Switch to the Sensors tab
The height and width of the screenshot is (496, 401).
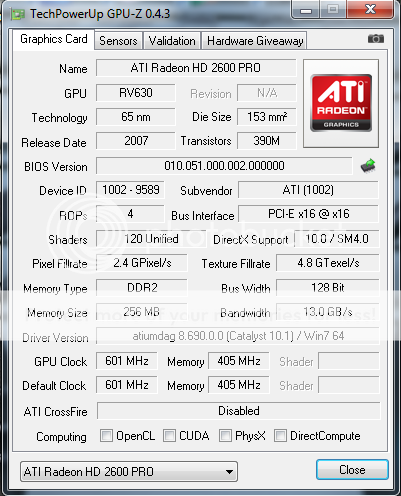pos(118,41)
